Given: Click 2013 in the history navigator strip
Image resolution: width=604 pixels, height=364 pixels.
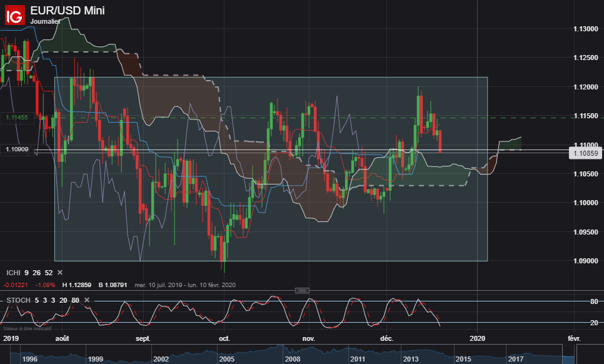Looking at the screenshot, I should click(x=411, y=359).
